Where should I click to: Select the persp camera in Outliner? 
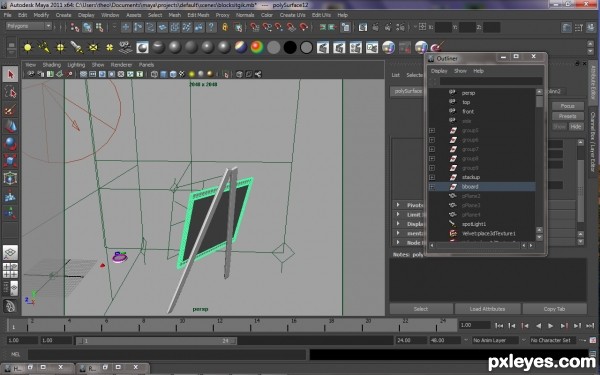[468, 93]
